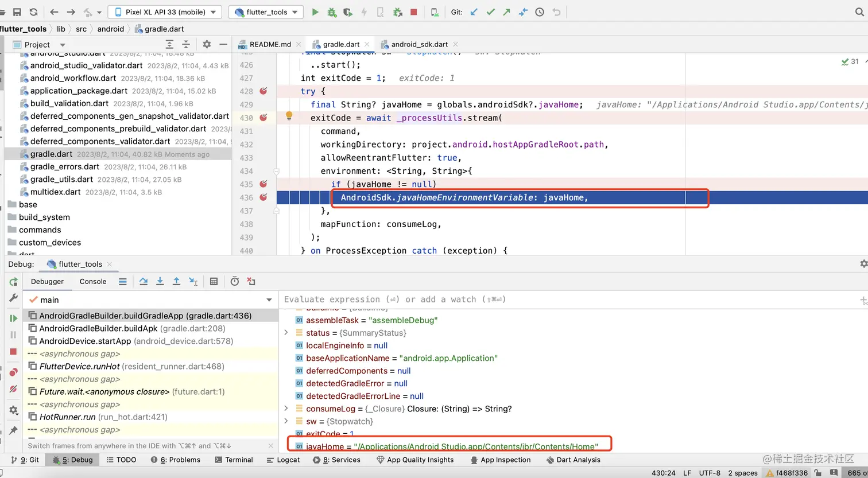Expand the status variable node
868x478 pixels.
point(286,333)
